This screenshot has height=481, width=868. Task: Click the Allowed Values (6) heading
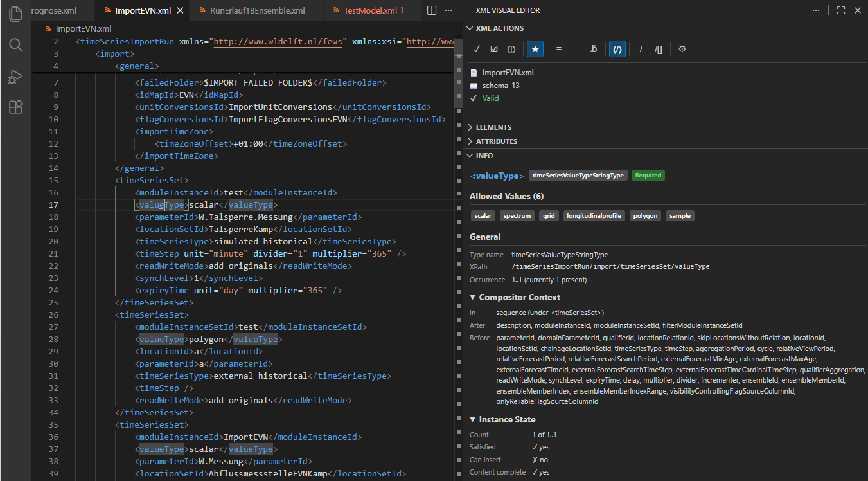pos(506,196)
